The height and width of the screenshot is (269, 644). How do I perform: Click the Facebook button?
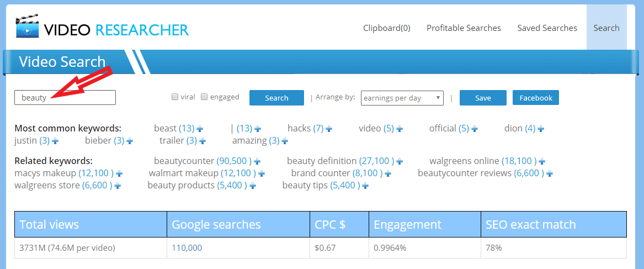pyautogui.click(x=536, y=98)
